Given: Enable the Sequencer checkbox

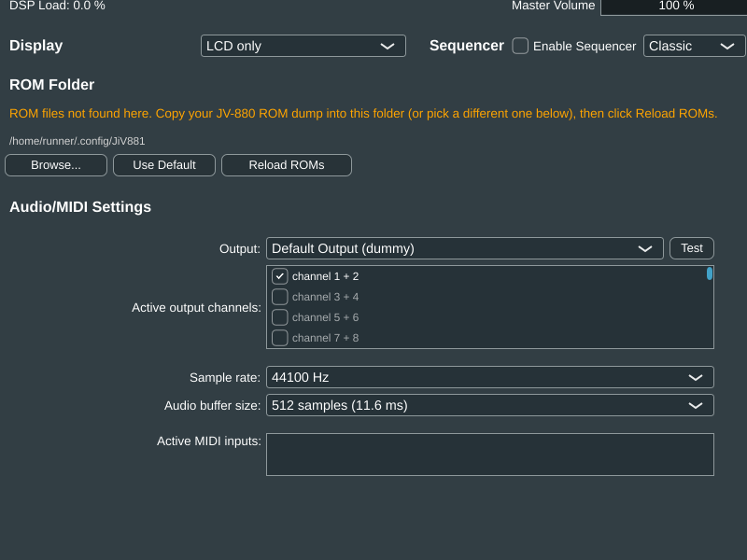Looking at the screenshot, I should pos(520,46).
